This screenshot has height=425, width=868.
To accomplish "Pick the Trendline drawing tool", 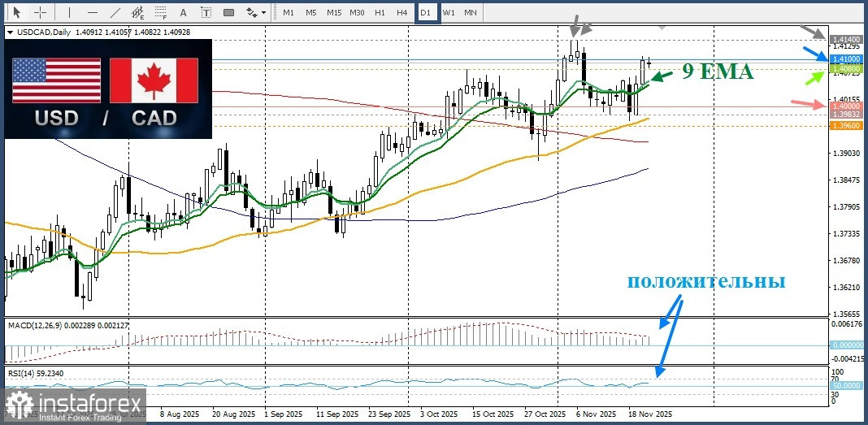I will coord(115,12).
